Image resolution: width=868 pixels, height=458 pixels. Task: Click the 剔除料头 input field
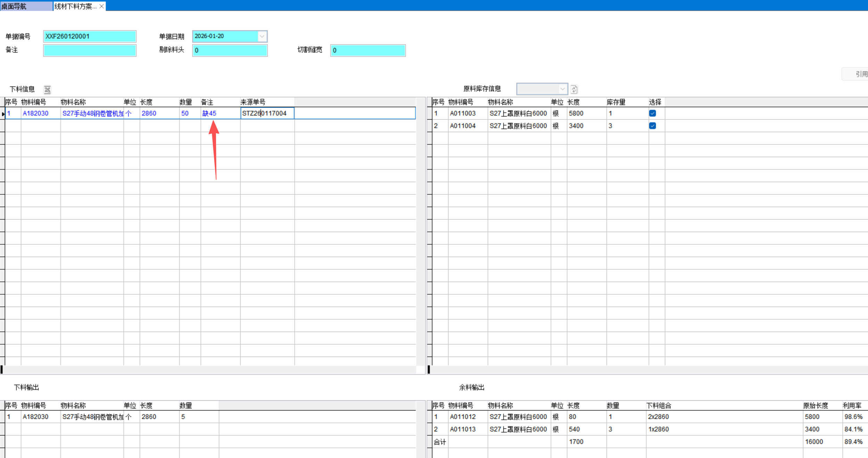(230, 50)
